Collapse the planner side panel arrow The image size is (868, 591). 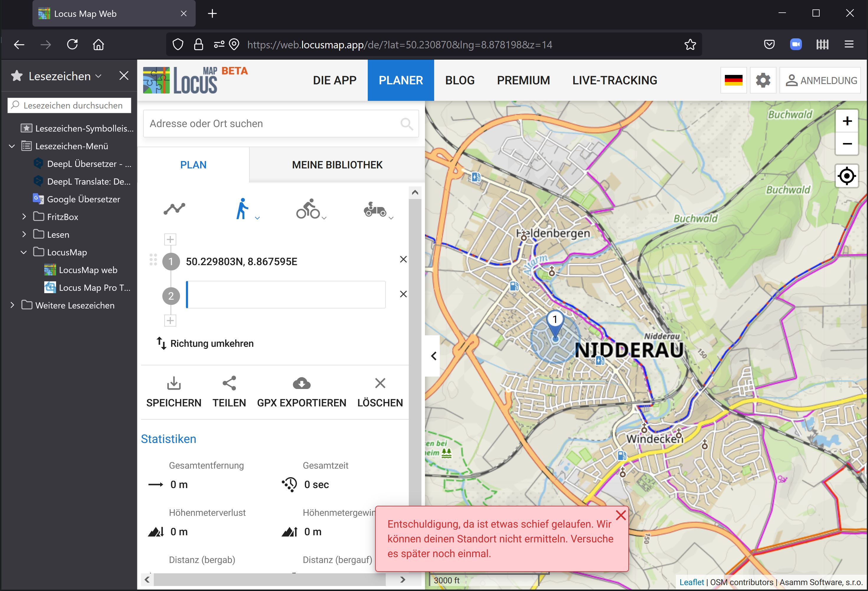point(433,356)
